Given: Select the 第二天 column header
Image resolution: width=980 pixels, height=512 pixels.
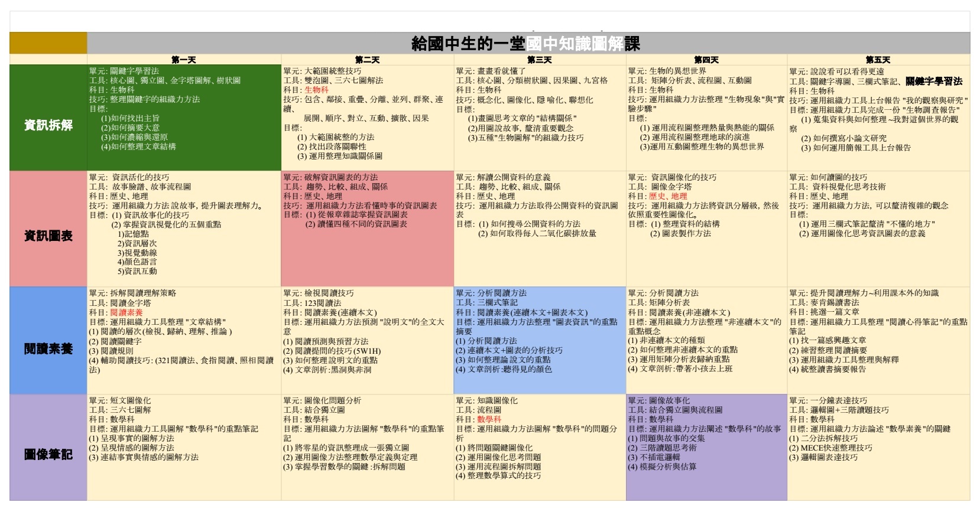Looking at the screenshot, I should pyautogui.click(x=367, y=60).
